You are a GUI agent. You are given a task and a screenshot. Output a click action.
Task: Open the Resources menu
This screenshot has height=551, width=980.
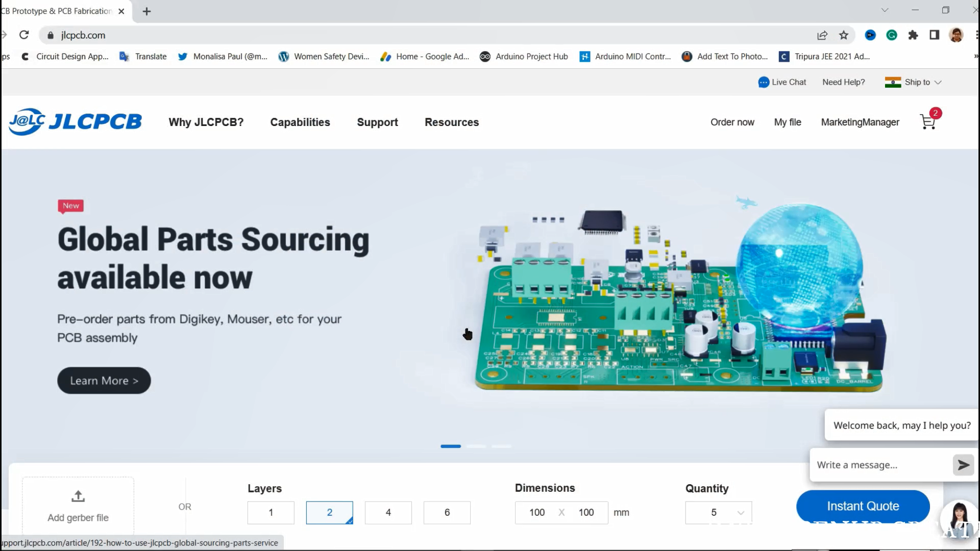[451, 122]
